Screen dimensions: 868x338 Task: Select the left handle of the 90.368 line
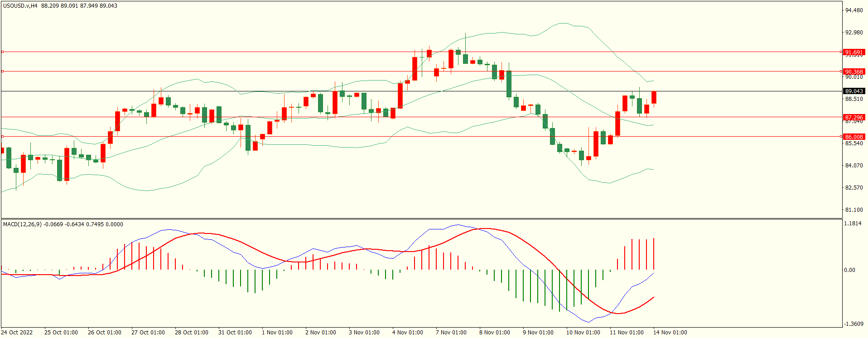[3, 71]
